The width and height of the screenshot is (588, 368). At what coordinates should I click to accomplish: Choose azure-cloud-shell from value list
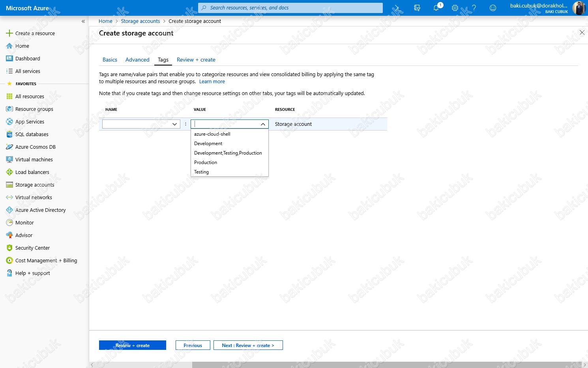[x=230, y=134]
